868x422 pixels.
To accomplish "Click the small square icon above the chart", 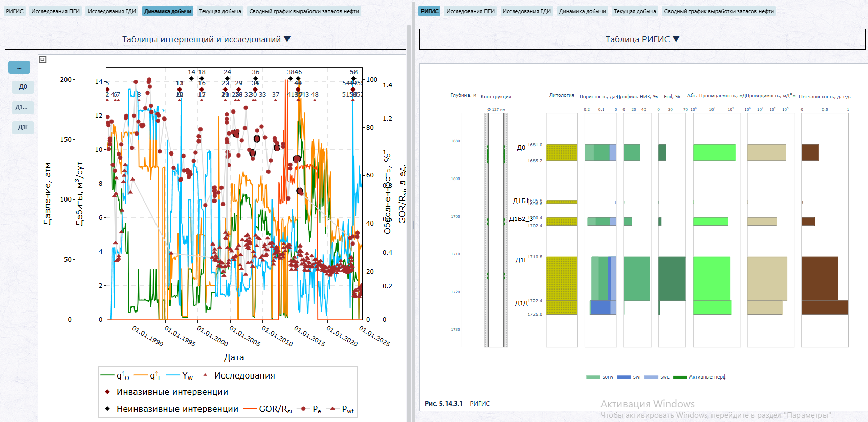I will (x=43, y=59).
